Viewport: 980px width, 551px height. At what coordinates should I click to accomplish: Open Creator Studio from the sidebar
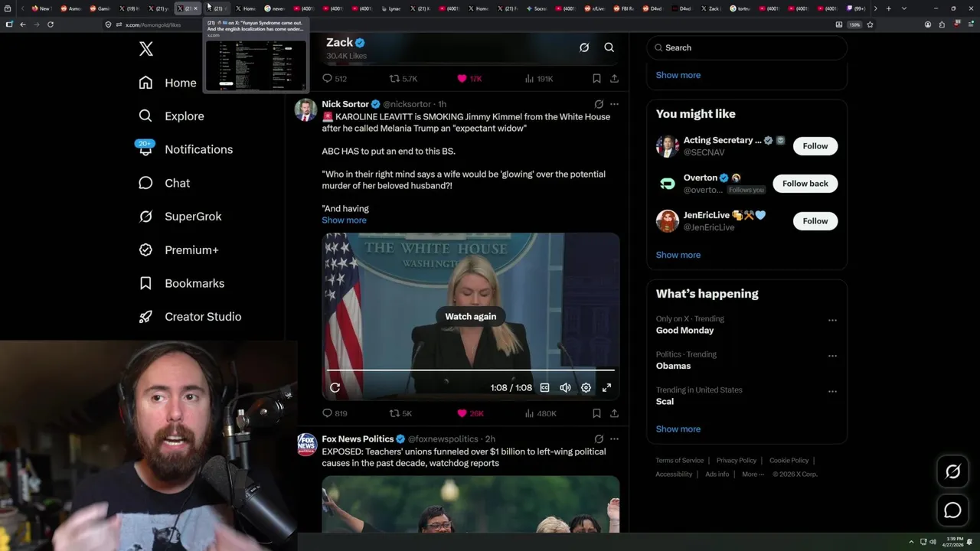[x=190, y=317]
